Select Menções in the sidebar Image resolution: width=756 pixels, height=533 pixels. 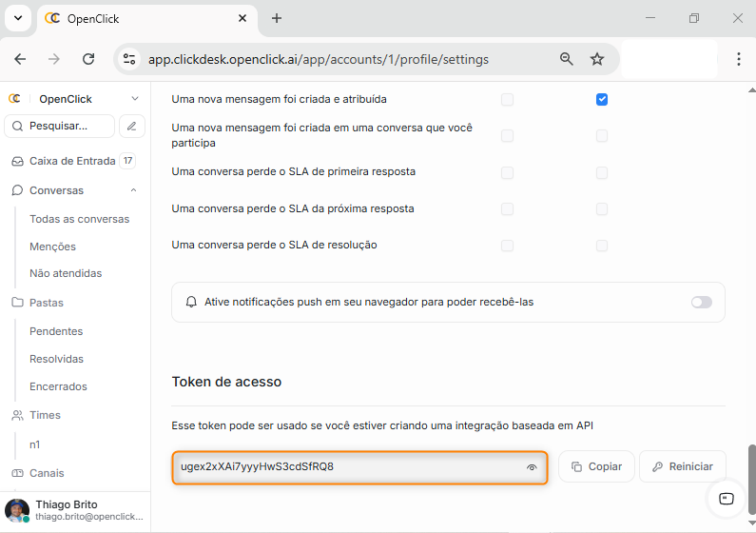(52, 247)
